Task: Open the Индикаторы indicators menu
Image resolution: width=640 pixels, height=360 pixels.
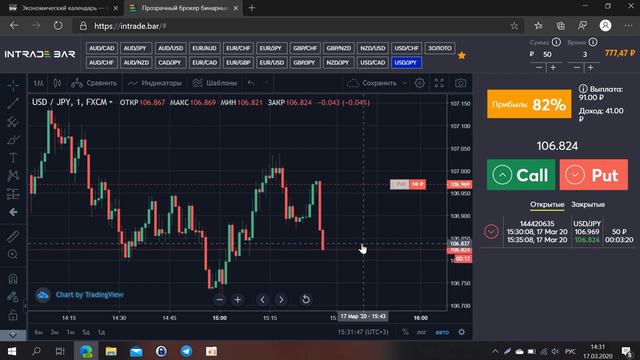Action: pyautogui.click(x=155, y=83)
